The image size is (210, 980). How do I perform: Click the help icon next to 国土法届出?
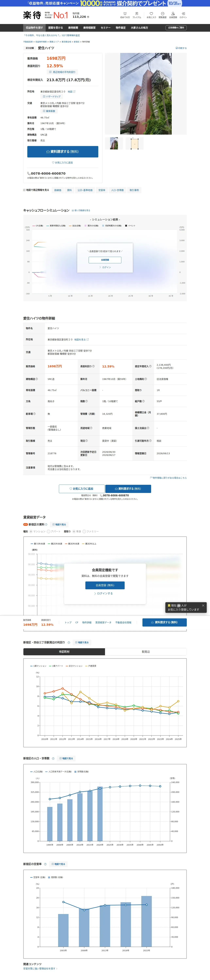point(148,428)
